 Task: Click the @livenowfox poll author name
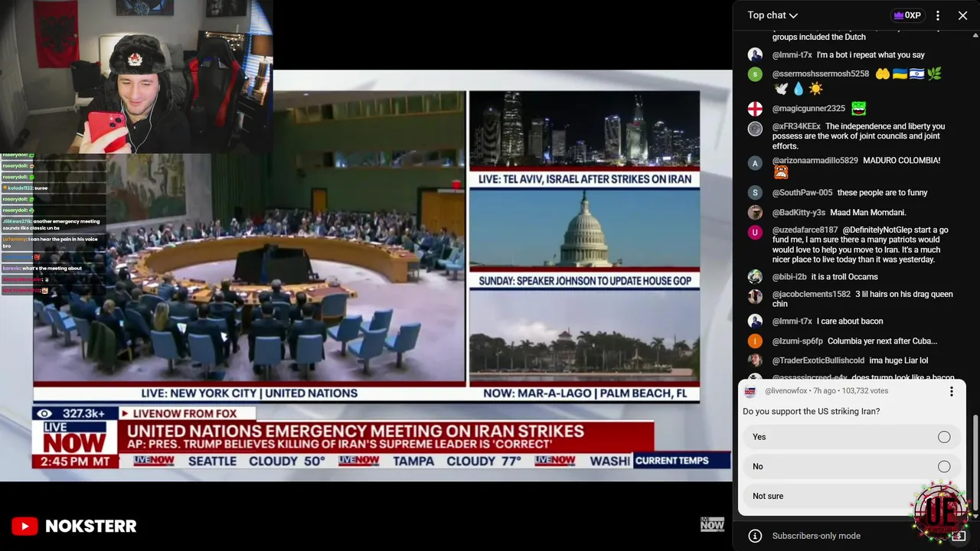point(786,391)
